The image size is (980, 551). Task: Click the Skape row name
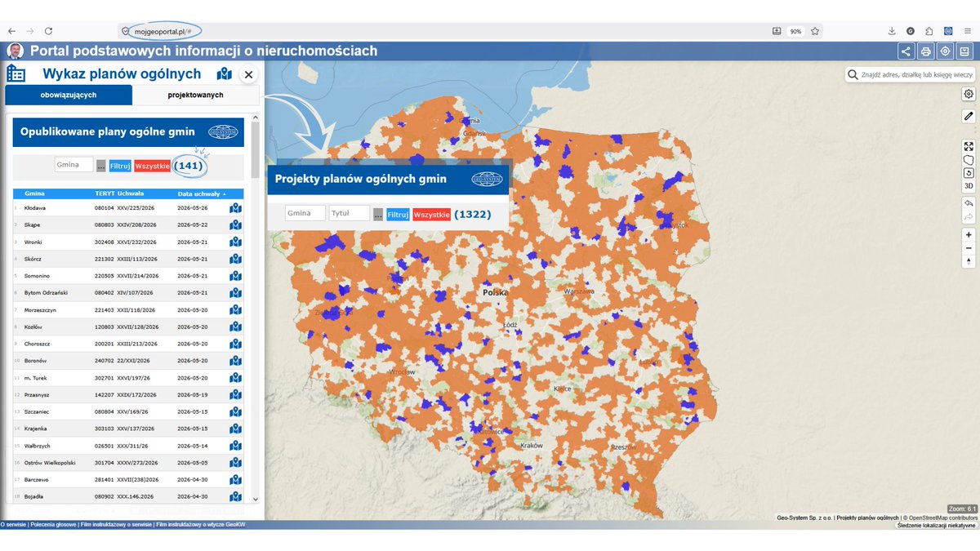(33, 224)
